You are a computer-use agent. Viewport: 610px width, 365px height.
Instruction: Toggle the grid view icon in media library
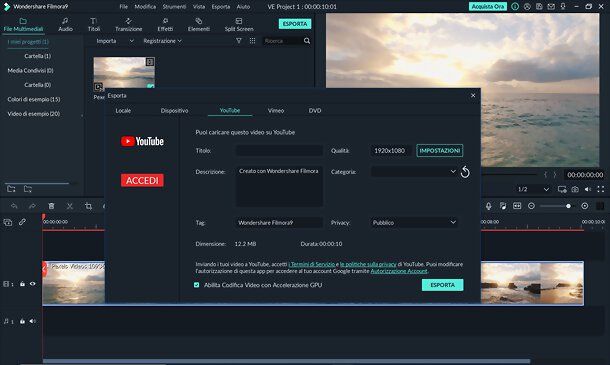point(252,40)
